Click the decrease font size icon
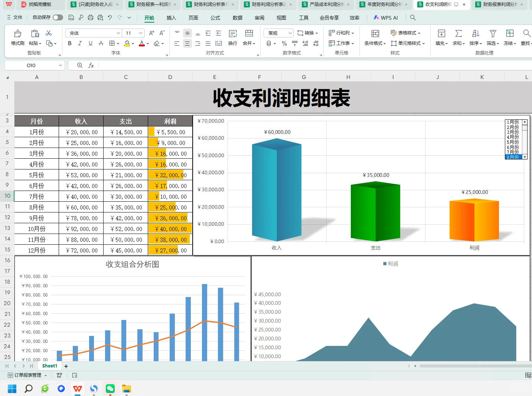 [x=162, y=33]
